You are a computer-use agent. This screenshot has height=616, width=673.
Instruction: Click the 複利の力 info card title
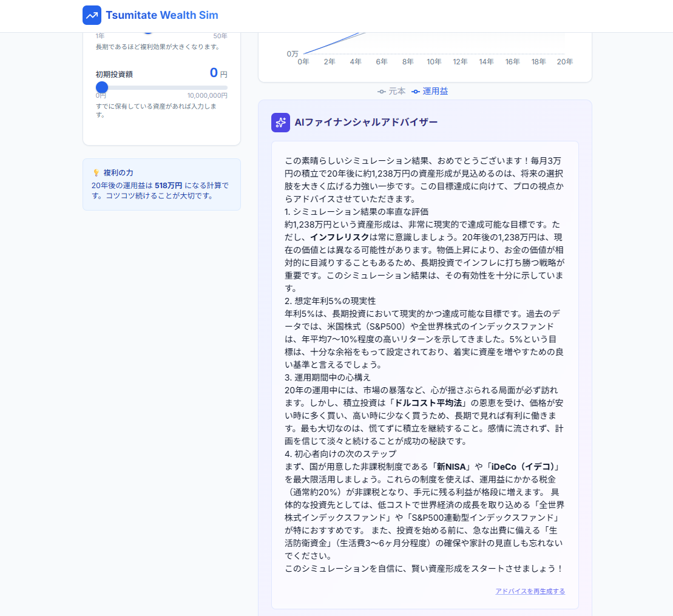(118, 173)
